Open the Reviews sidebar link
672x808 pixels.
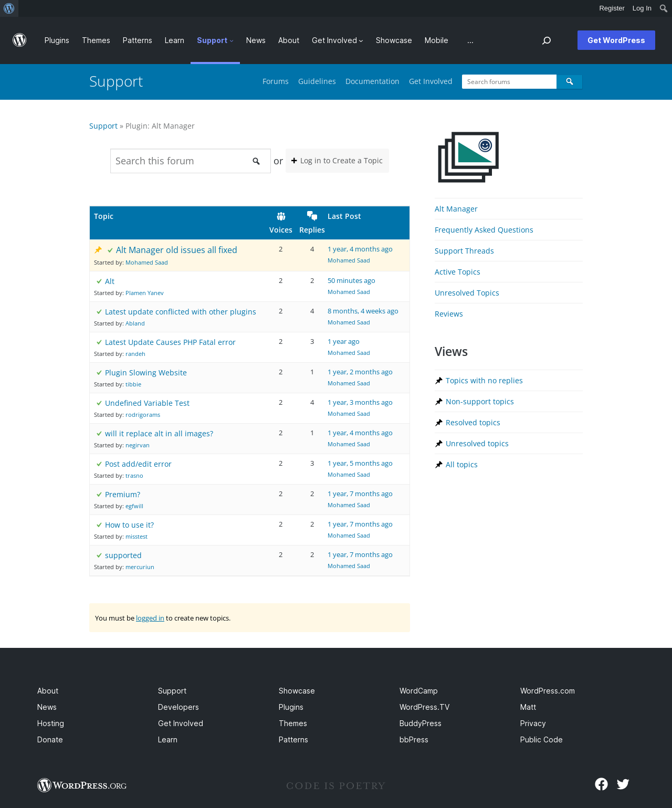point(449,314)
